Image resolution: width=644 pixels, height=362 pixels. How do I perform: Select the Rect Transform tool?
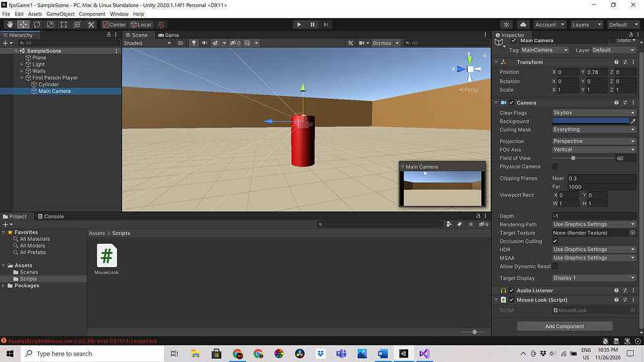[x=64, y=25]
